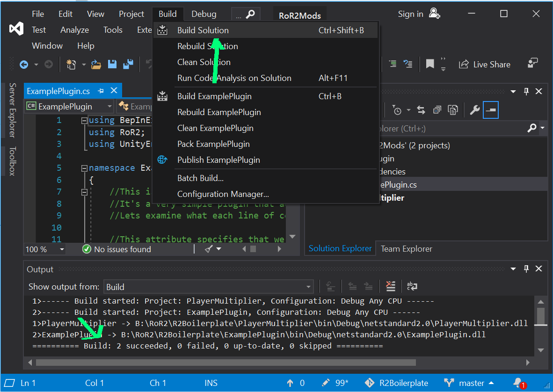Close the Output panel
This screenshot has height=392, width=553.
point(538,269)
